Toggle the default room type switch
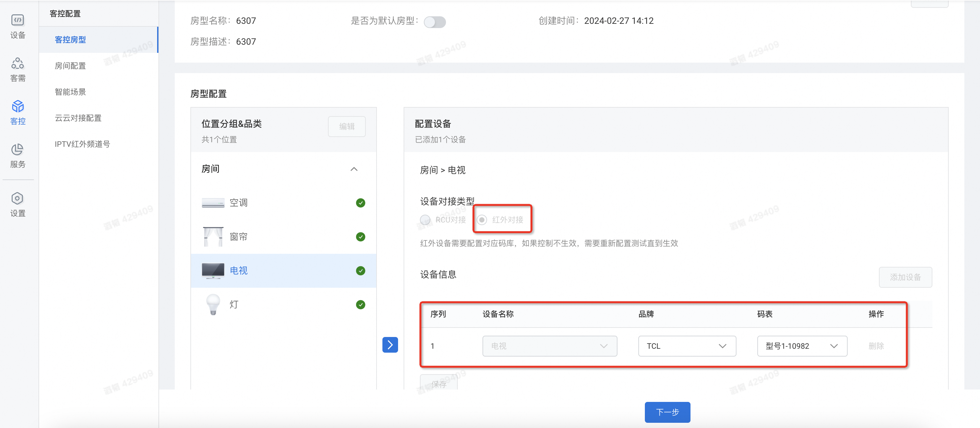 (435, 22)
